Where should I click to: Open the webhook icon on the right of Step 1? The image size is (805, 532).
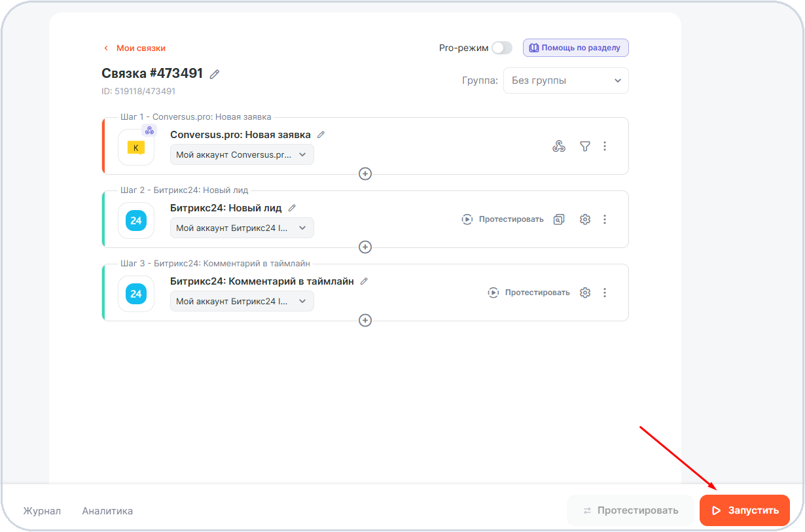point(559,146)
